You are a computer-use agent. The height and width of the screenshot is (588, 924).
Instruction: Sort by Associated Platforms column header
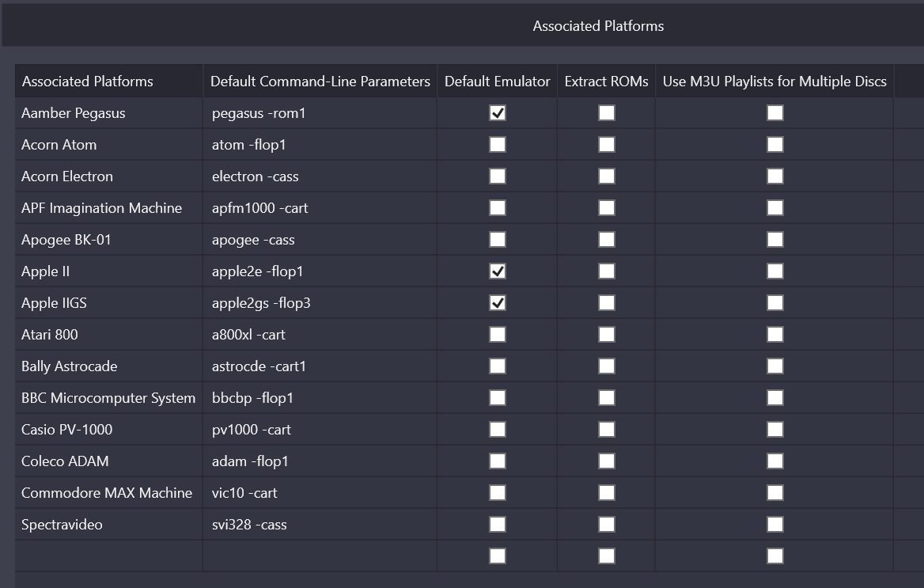coord(109,82)
